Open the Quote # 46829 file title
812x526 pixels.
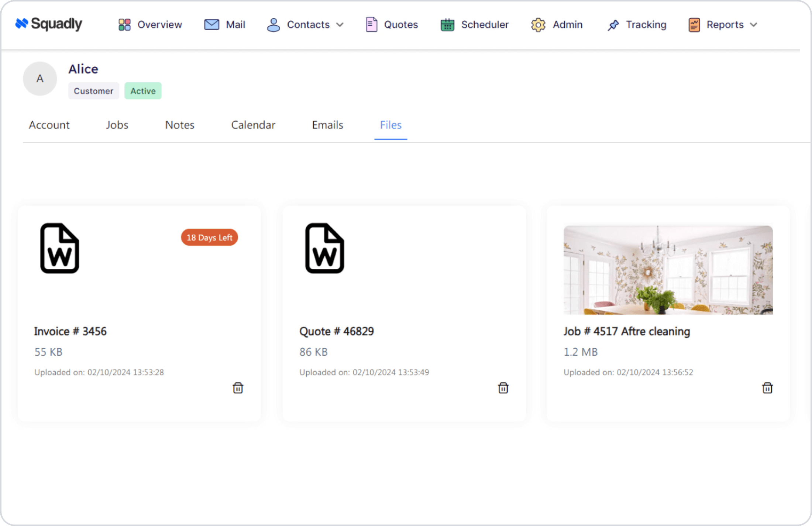click(337, 331)
